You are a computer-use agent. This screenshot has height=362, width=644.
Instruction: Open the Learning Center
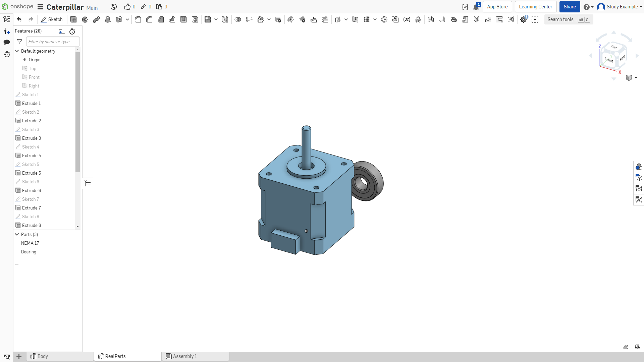point(536,7)
